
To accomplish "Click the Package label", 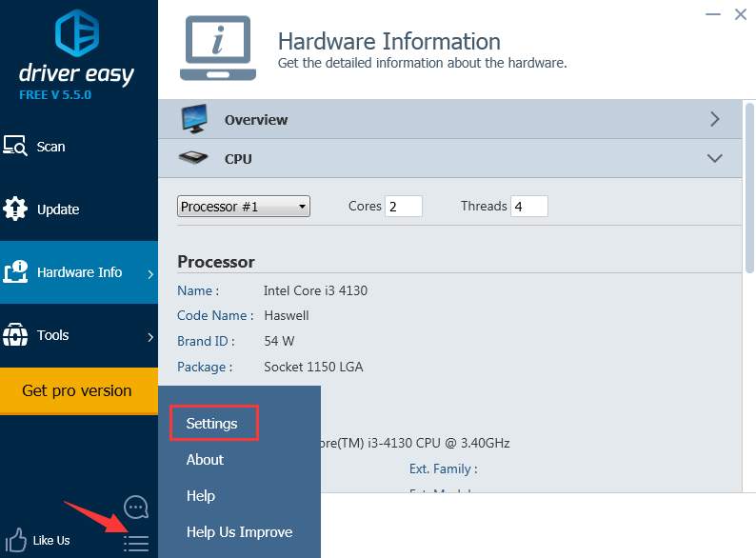I will tap(205, 367).
